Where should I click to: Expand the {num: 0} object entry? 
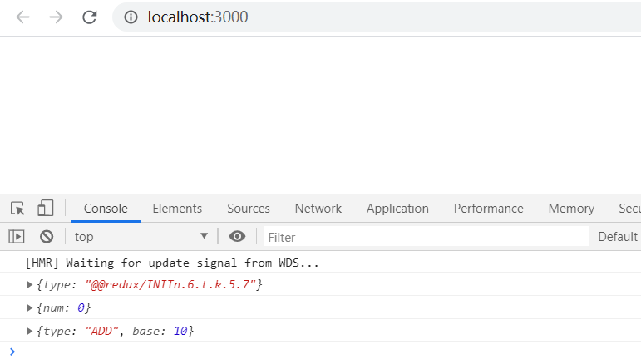point(29,308)
